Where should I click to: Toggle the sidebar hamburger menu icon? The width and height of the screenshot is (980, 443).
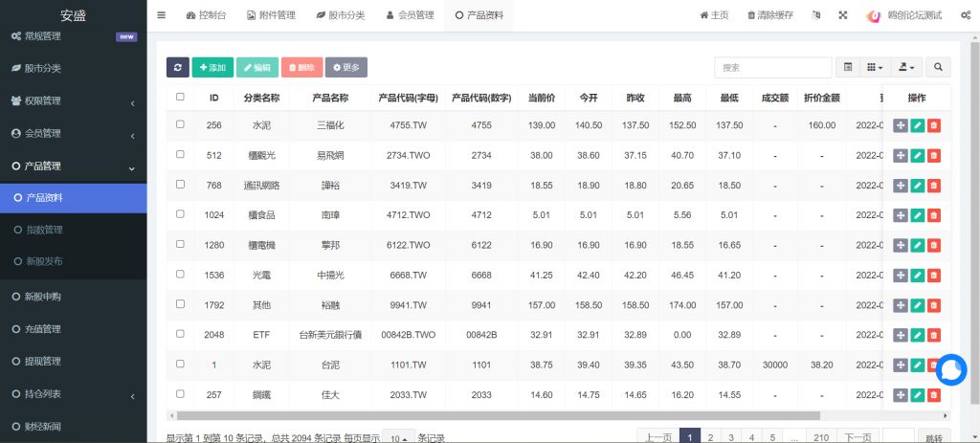(x=161, y=15)
